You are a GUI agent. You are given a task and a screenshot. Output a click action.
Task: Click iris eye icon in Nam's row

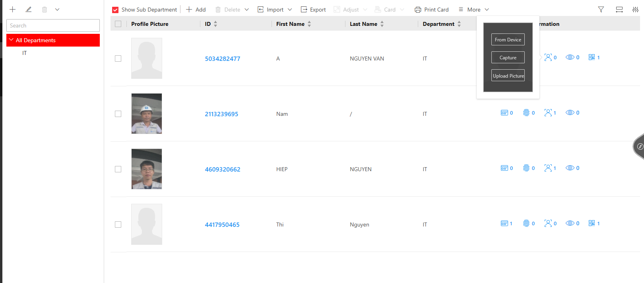pos(570,113)
